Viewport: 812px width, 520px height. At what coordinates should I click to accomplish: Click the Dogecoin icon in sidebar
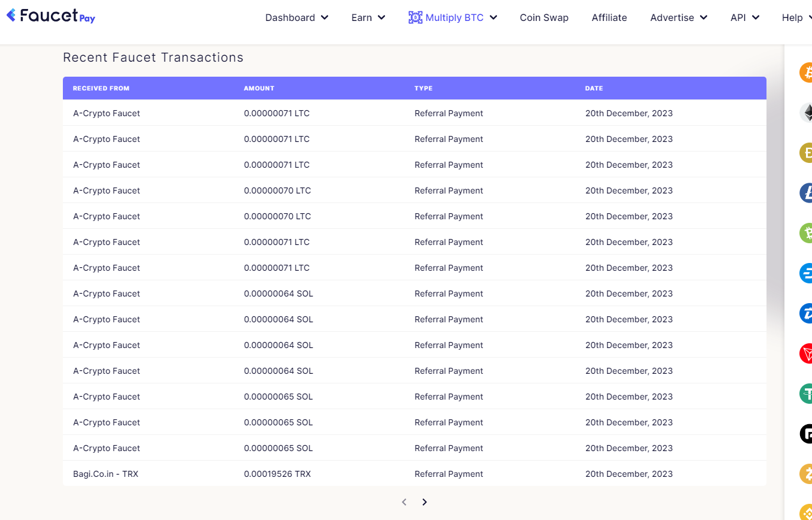coord(807,152)
